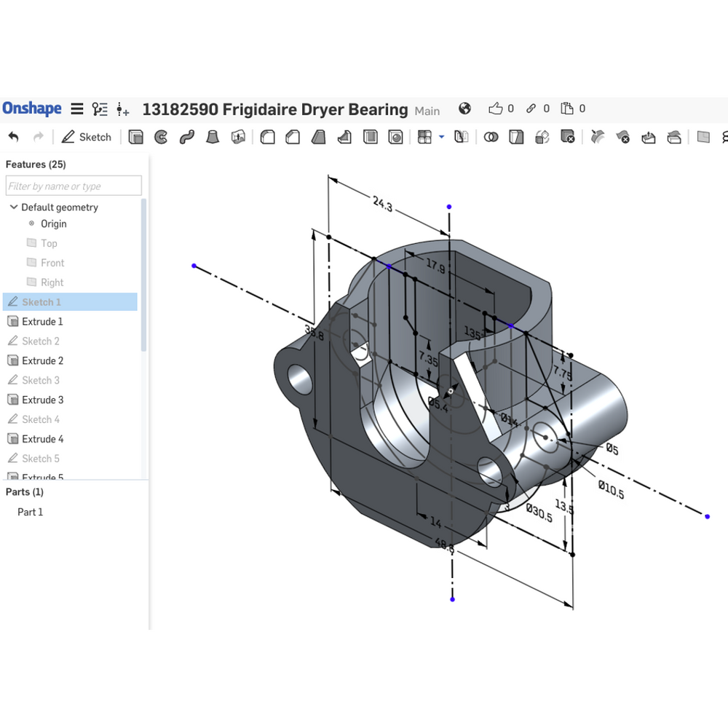
Task: Click the links chain icon
Action: [x=531, y=108]
